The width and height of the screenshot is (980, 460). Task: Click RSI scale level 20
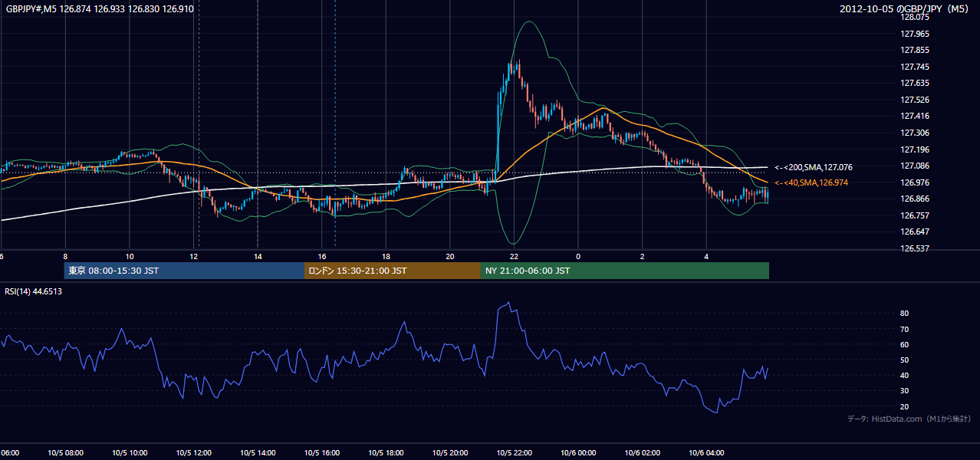[904, 406]
